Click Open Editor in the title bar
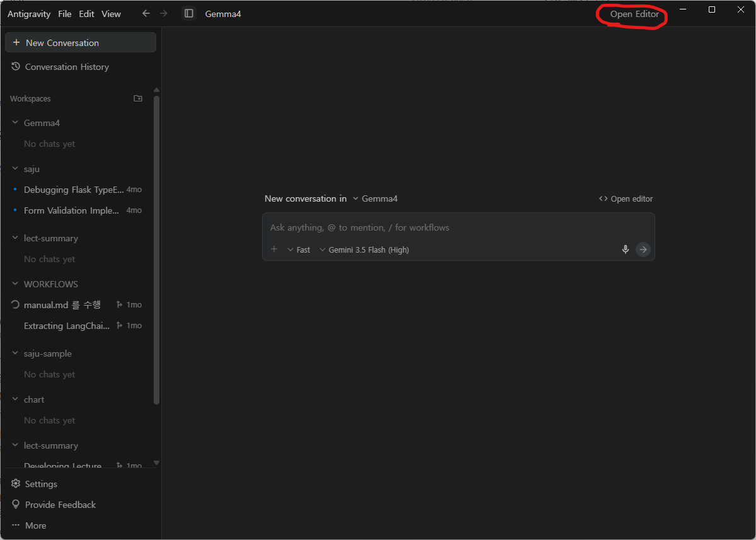 coord(634,14)
